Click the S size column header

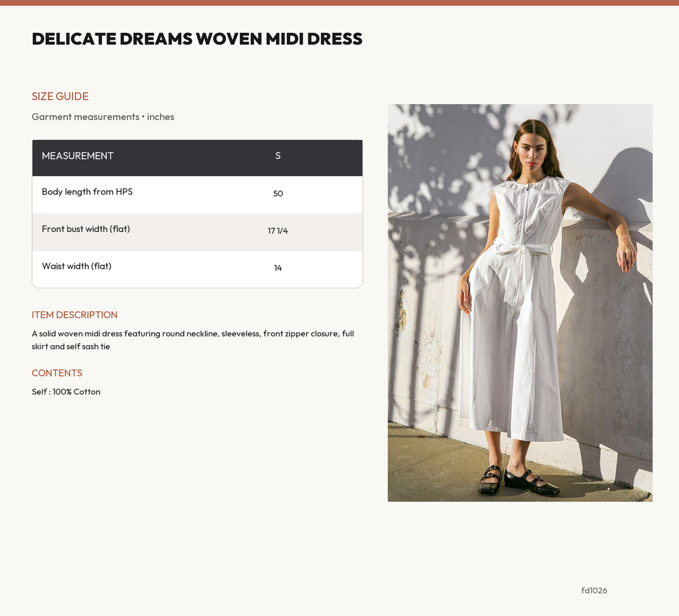pyautogui.click(x=278, y=156)
